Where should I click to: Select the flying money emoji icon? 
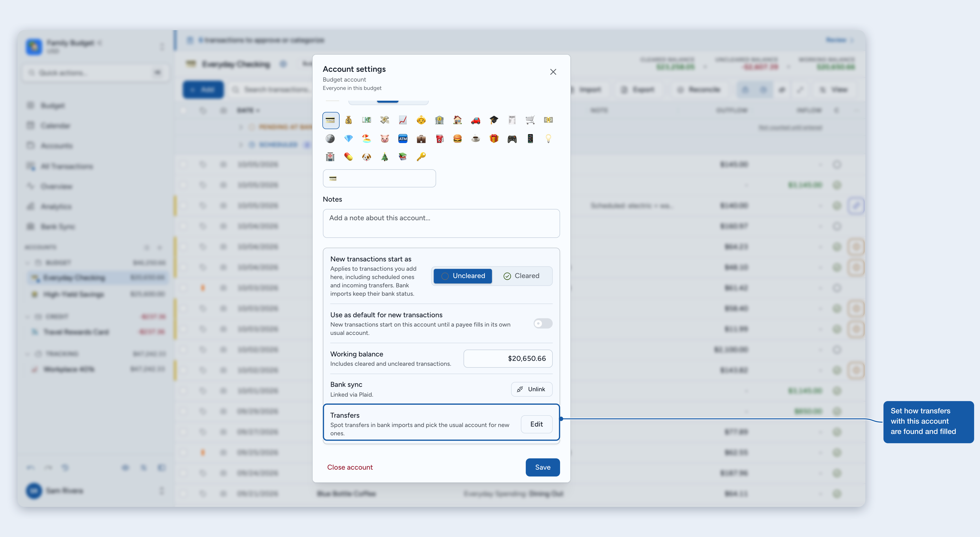pos(385,120)
